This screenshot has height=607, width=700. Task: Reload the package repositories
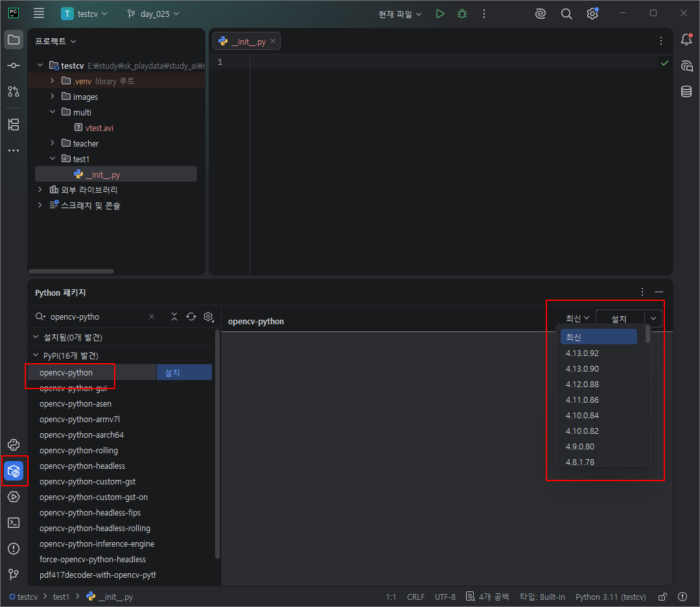(x=191, y=316)
